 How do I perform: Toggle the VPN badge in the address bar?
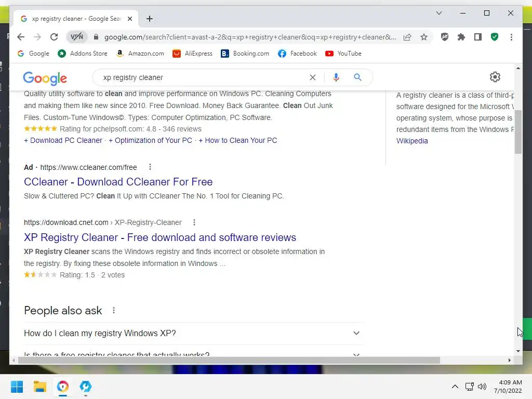click(x=77, y=37)
